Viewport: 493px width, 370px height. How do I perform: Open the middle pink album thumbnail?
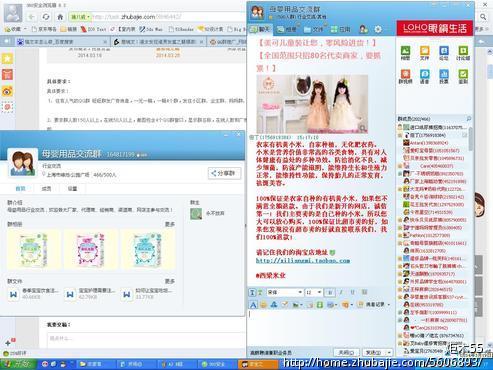point(91,249)
